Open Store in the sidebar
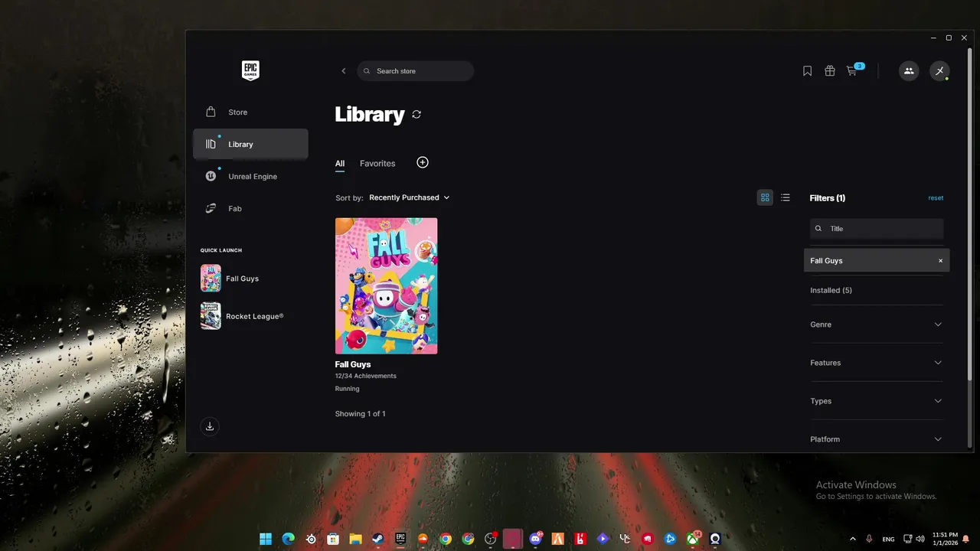980x551 pixels. 250,112
